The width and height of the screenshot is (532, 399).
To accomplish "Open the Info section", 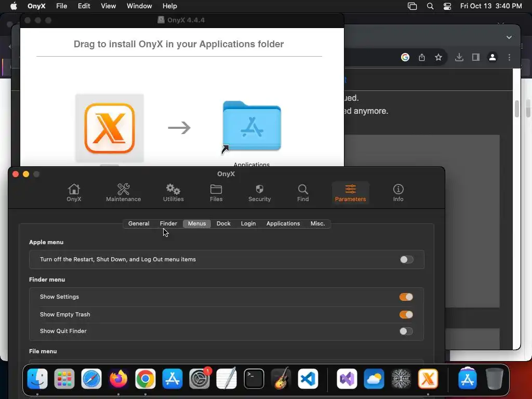I will [x=398, y=193].
